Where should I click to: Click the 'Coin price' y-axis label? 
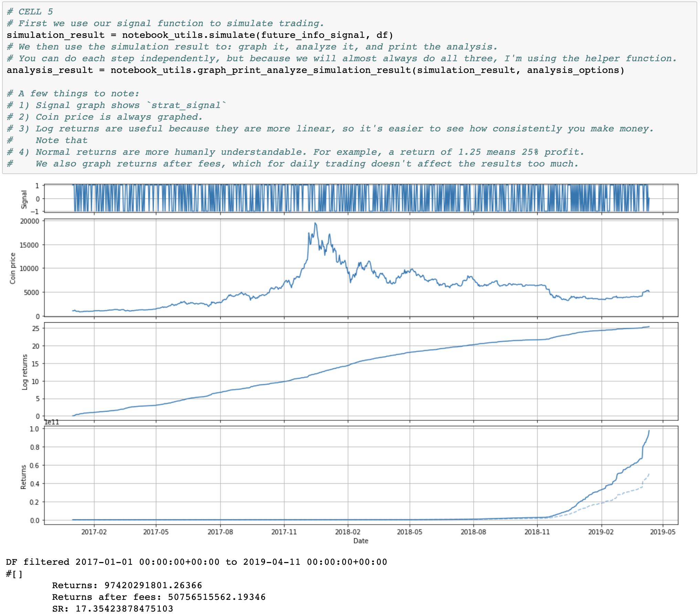[13, 268]
